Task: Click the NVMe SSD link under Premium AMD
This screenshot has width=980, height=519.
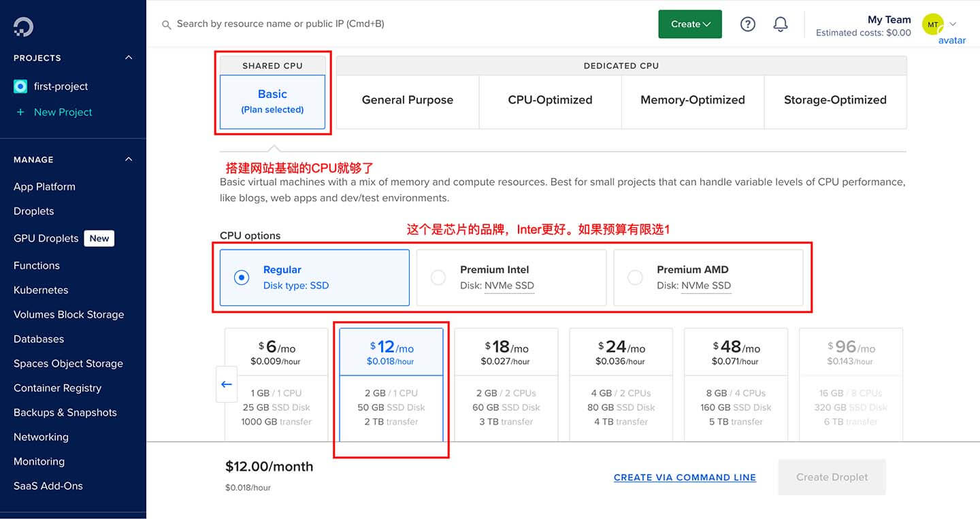Action: point(706,286)
